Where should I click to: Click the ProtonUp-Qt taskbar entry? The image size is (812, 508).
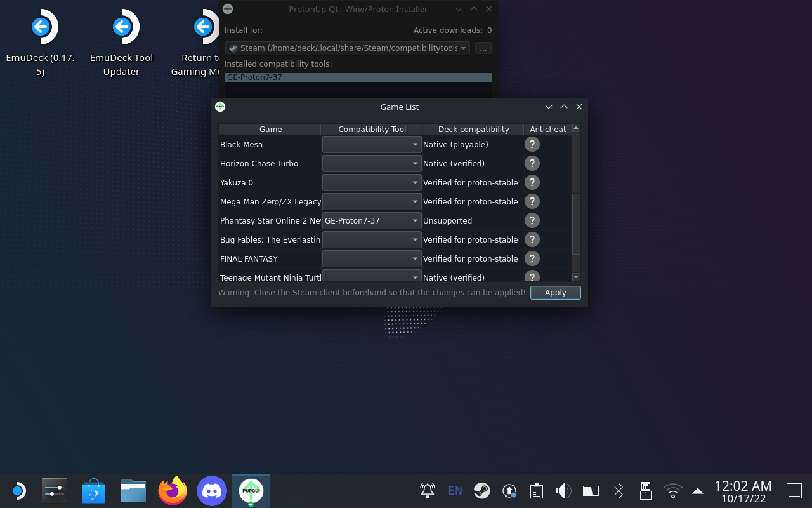tap(251, 491)
